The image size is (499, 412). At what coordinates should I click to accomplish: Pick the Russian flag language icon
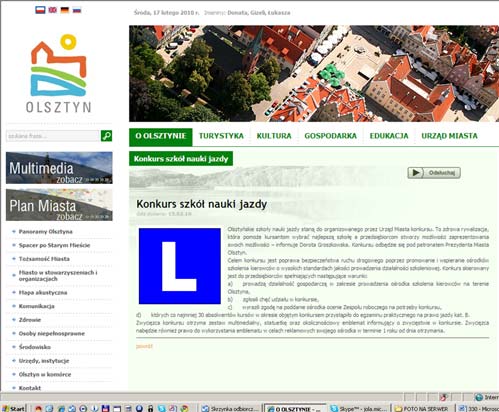tap(77, 10)
